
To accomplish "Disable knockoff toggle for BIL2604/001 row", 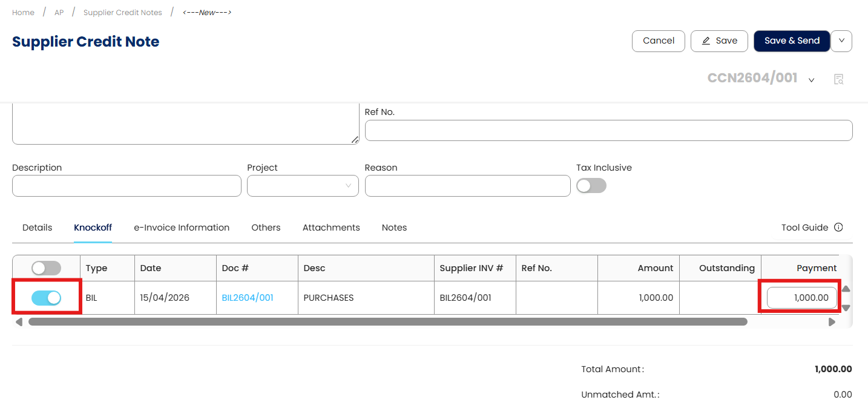I will (46, 298).
